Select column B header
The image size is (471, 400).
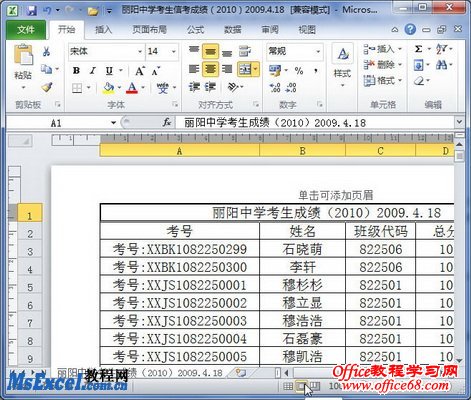tap(302, 151)
